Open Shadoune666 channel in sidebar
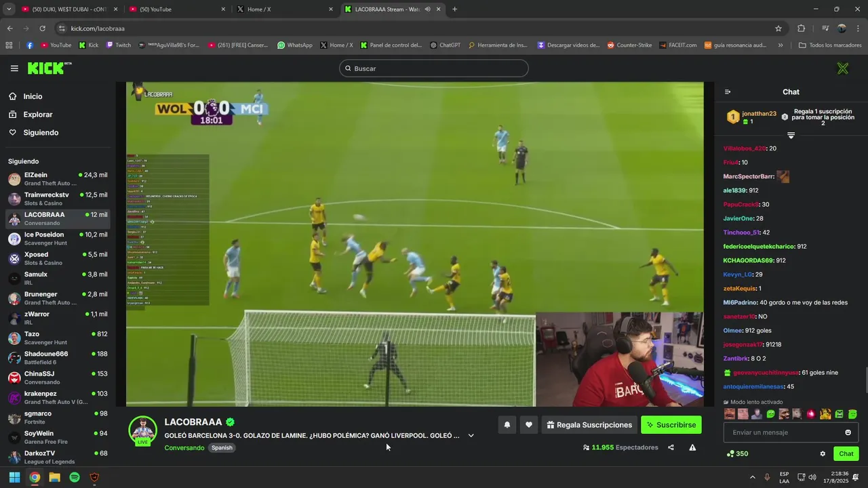The height and width of the screenshot is (488, 868). point(58,358)
